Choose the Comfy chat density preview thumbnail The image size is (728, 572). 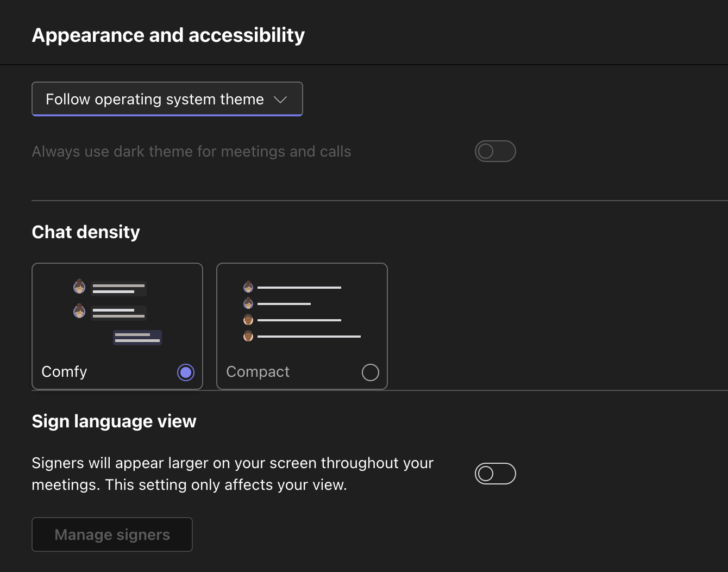click(x=117, y=313)
